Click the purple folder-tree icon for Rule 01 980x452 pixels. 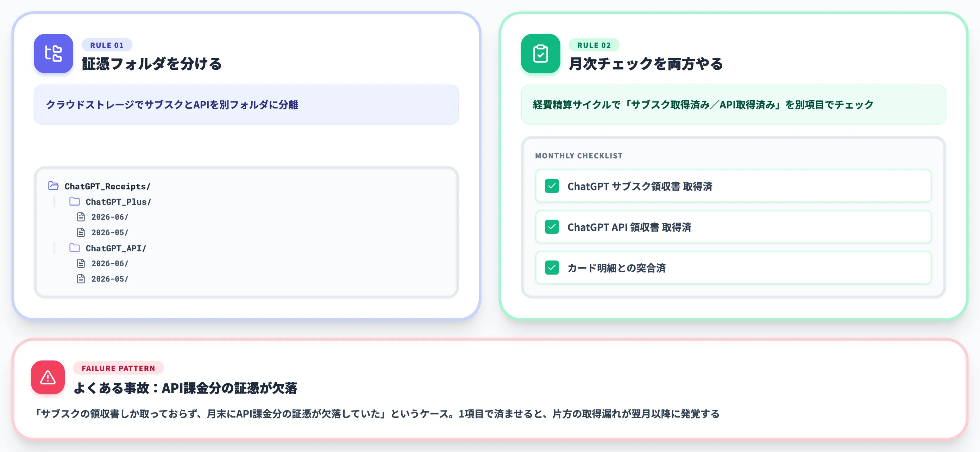[x=53, y=53]
